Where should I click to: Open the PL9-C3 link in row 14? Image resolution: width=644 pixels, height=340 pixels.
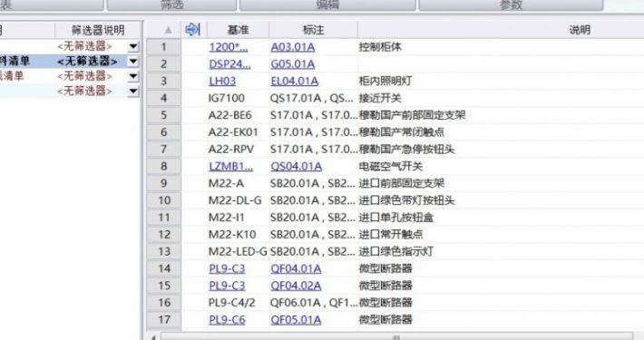(x=227, y=268)
